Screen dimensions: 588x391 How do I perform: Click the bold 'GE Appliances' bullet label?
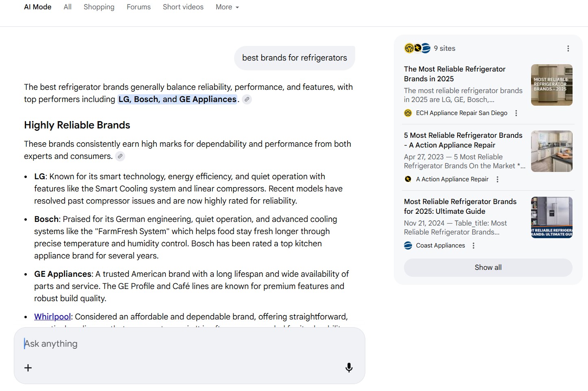[x=63, y=274]
